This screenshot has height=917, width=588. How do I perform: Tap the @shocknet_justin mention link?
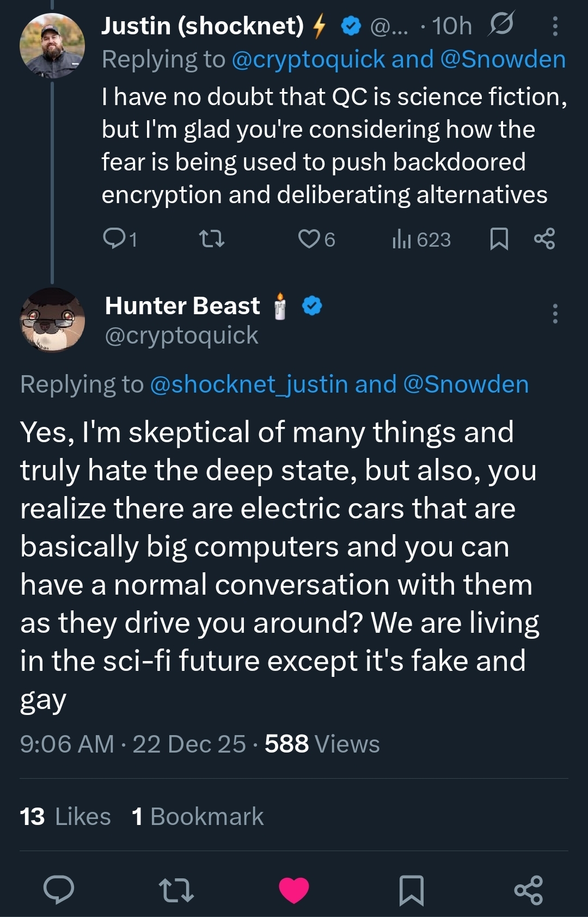(249, 384)
